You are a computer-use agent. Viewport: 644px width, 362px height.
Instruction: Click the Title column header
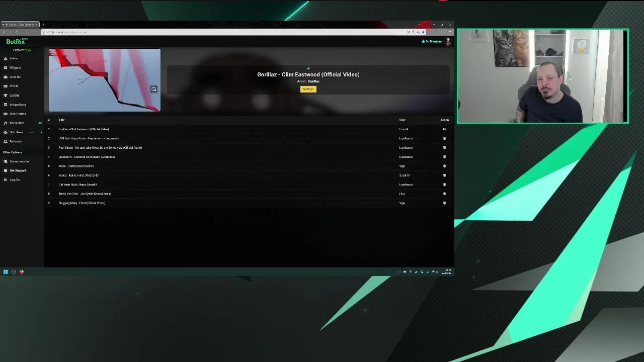(x=61, y=120)
